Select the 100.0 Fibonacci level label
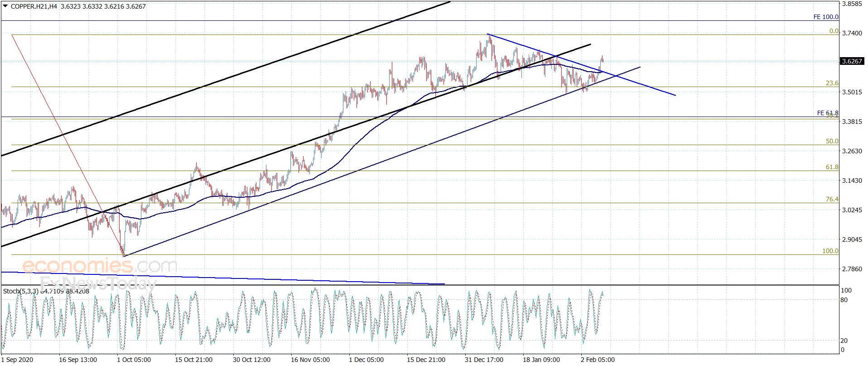The width and height of the screenshot is (868, 366). tap(830, 251)
